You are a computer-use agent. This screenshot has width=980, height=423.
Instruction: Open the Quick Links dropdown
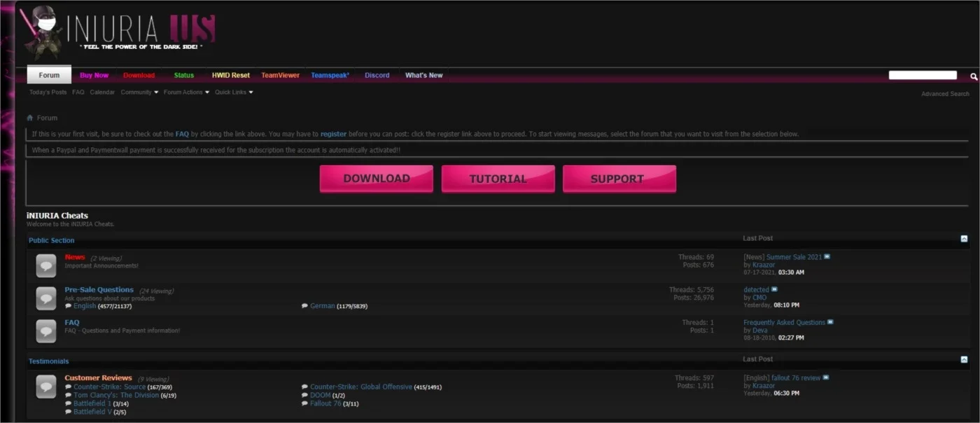tap(234, 92)
